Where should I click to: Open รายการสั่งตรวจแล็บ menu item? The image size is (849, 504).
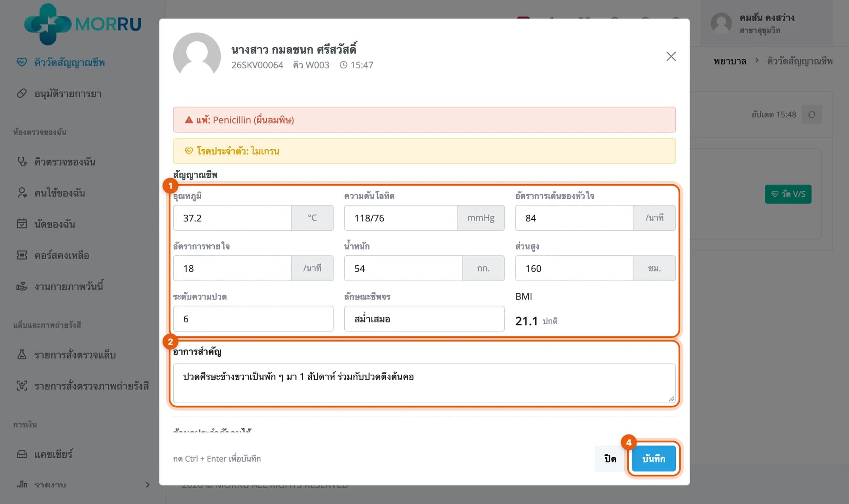pos(75,354)
